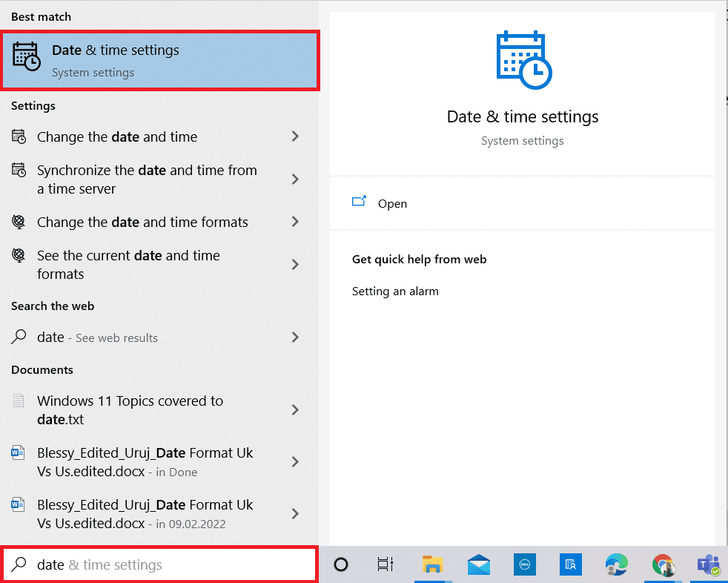
Task: Launch the Mail app from the taskbar
Action: coord(478,565)
